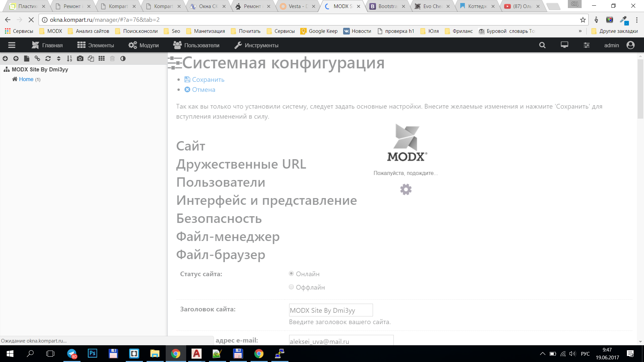The width and height of the screenshot is (644, 362).
Task: Click the new weblink chain icon
Action: (x=37, y=59)
